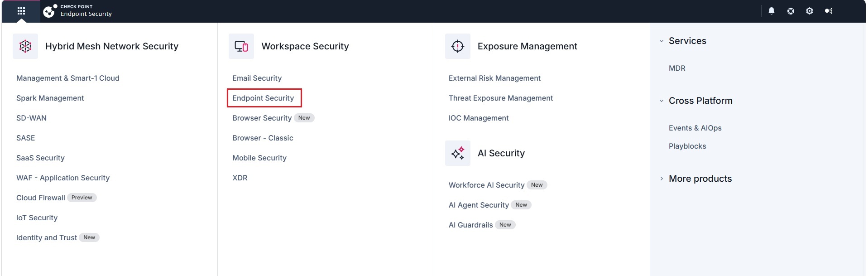Screen dimensions: 868x276
Task: Click the Preview badge beside Cloud Firewall
Action: (82, 198)
